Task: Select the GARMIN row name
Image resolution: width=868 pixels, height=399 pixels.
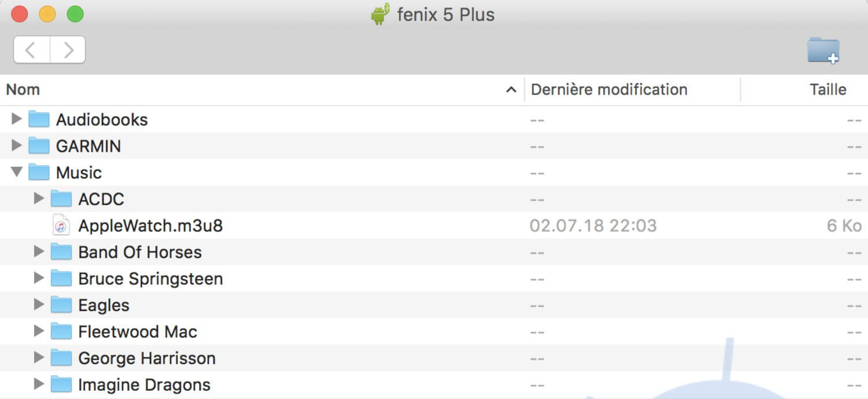Action: [x=89, y=146]
